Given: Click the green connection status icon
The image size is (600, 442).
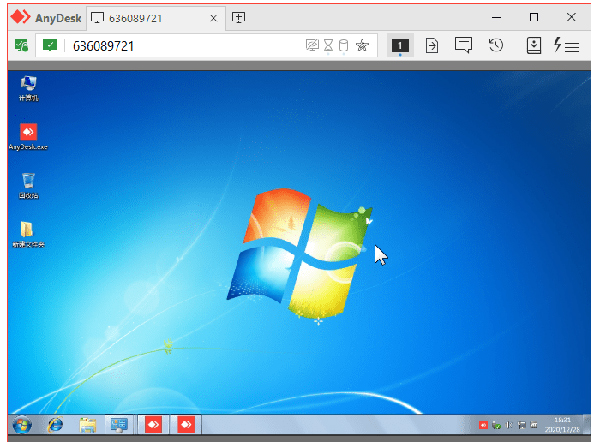Looking at the screenshot, I should coord(49,45).
